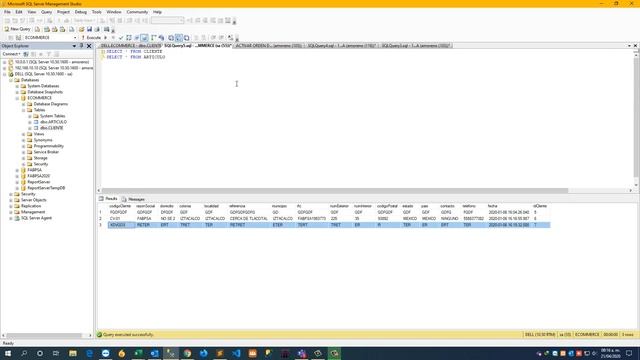640x360 pixels.
Task: Click the Parse query checkmark icon
Action: click(x=121, y=38)
